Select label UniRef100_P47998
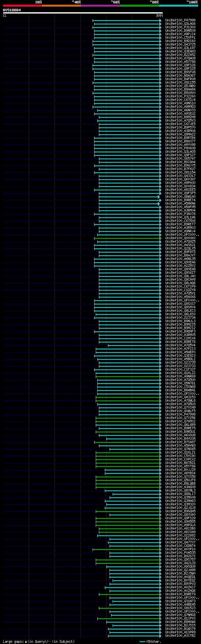This screenshot has height=644, width=201. point(180,414)
